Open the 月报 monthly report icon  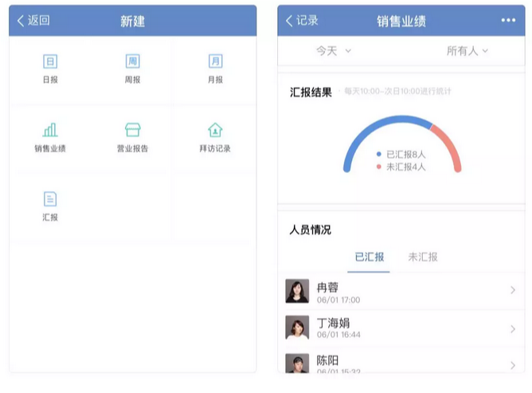pyautogui.click(x=216, y=61)
